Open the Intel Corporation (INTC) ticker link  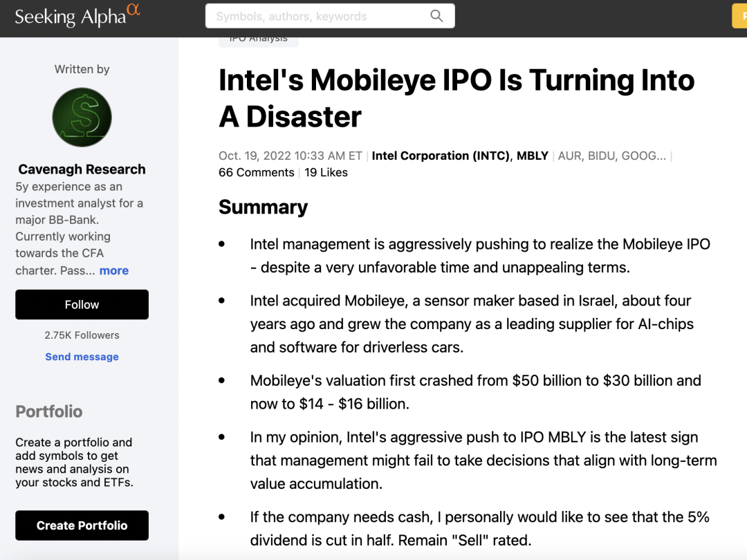coord(441,156)
